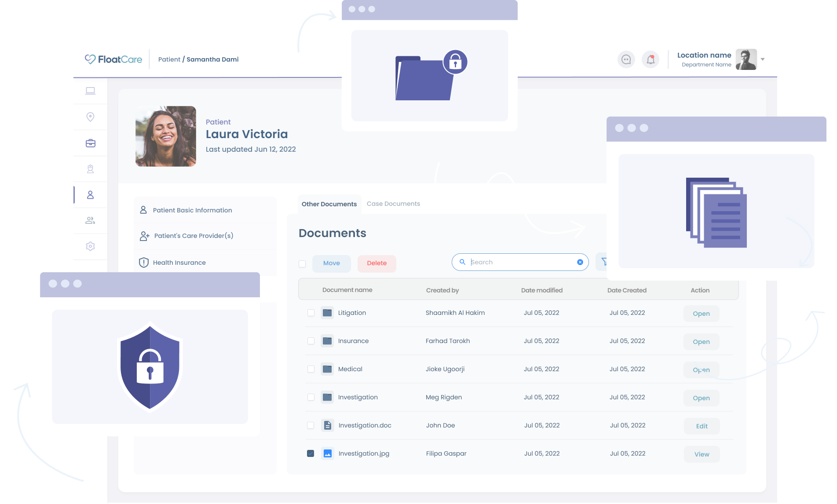Open Patient's Care Provider(s) section

(x=205, y=236)
